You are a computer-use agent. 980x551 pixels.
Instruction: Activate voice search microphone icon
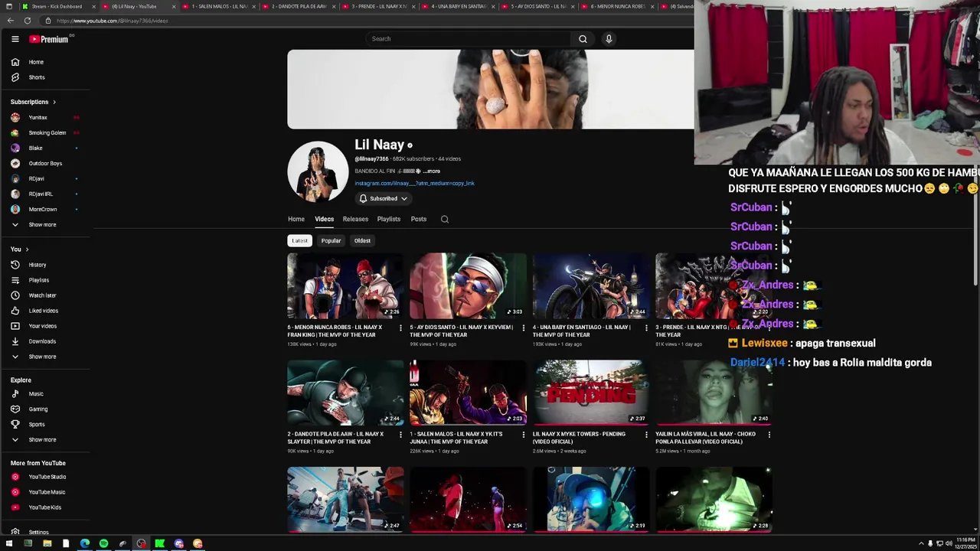click(x=609, y=39)
